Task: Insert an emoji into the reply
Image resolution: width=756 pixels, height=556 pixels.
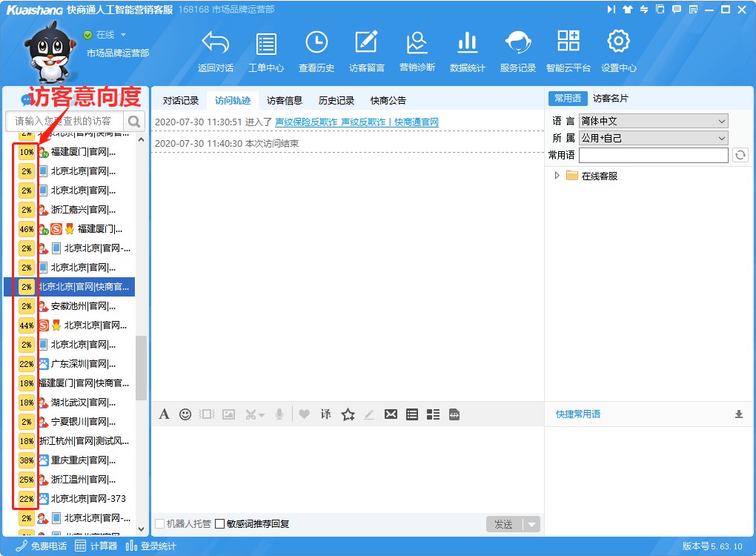Action: point(185,414)
